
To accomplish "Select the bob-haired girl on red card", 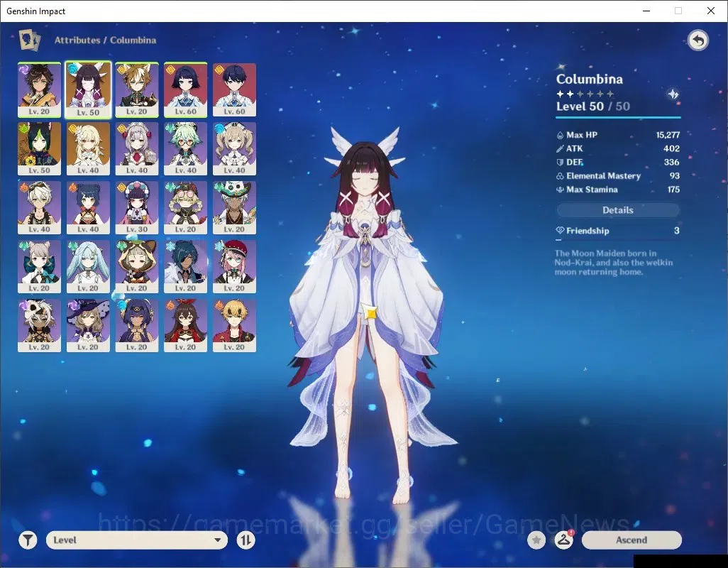I will click(186, 90).
